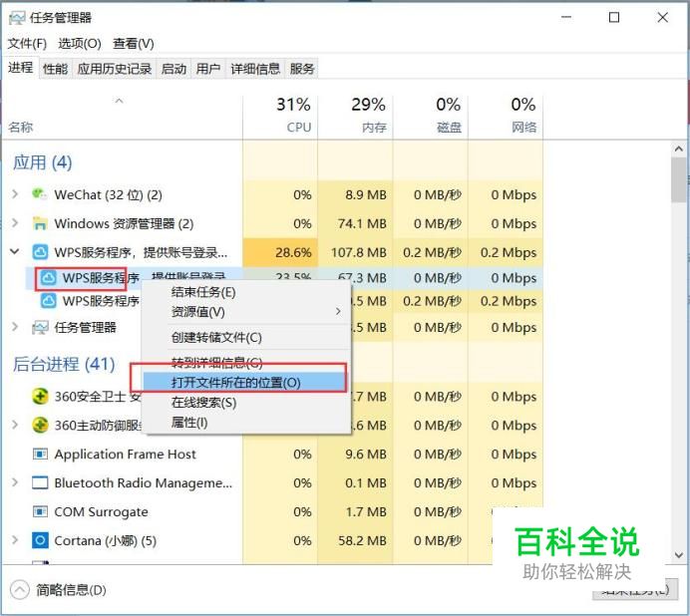Click the Cortana (小娜) icon
690x616 pixels.
[40, 540]
